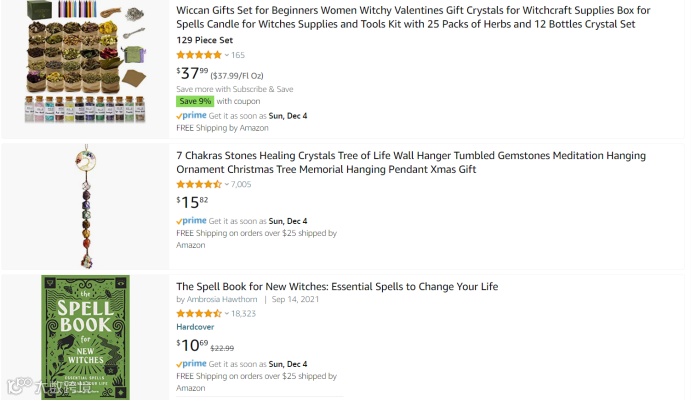Click the star rating of the 7 Chakras Stones
The height and width of the screenshot is (401, 692).
coord(199,185)
